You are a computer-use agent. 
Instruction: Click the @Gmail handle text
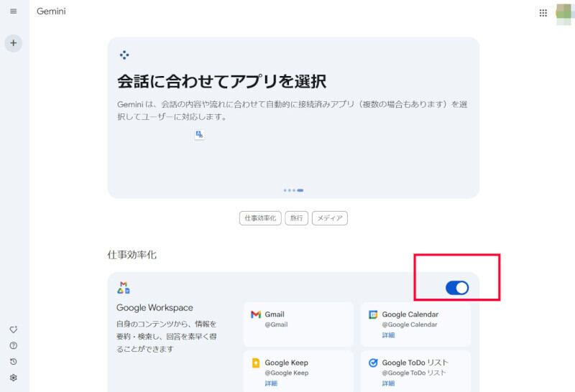(x=276, y=325)
